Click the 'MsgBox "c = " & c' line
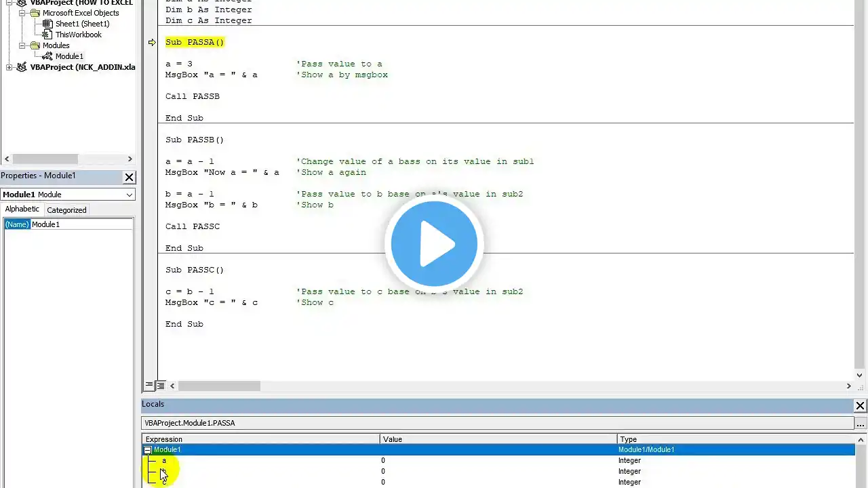868x488 pixels. click(x=212, y=302)
